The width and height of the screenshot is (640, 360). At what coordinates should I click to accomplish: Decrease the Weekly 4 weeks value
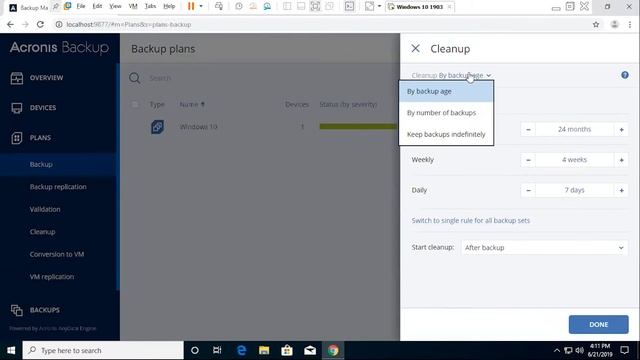point(528,160)
